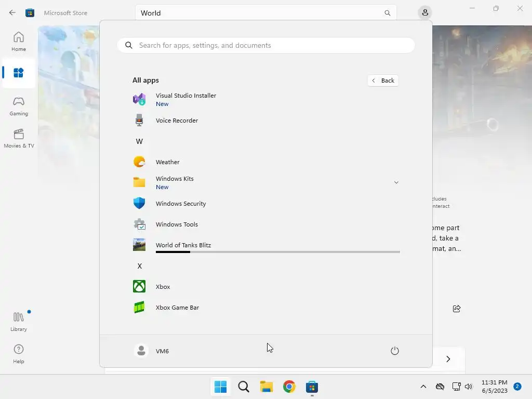Launch Voice Recorder app icon
Viewport: 532px width, 399px height.
click(x=139, y=120)
